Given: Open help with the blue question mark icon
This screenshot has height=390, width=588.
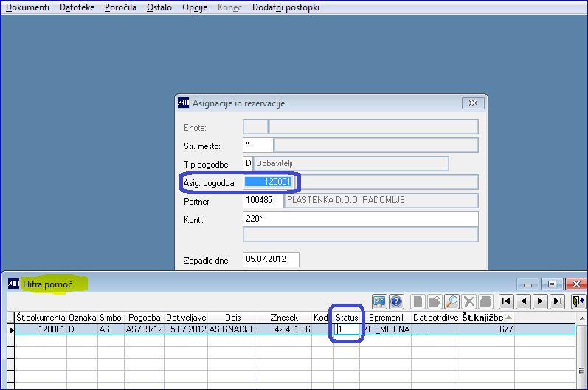Looking at the screenshot, I should (x=396, y=301).
